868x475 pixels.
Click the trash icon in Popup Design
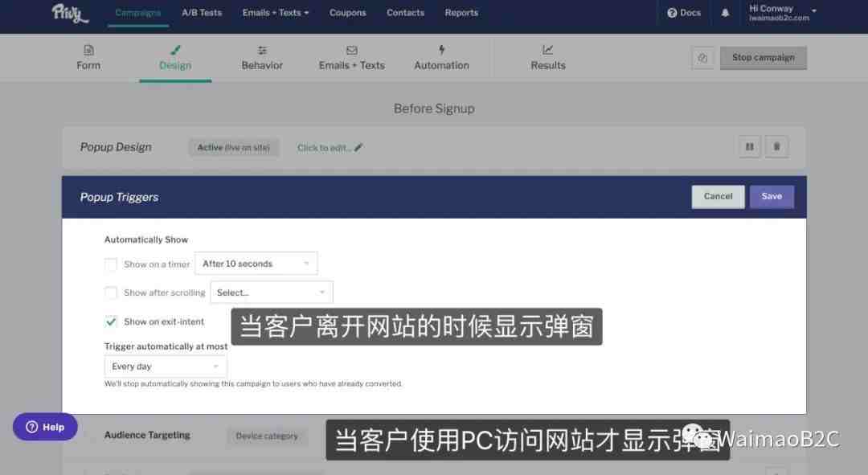[x=776, y=147]
